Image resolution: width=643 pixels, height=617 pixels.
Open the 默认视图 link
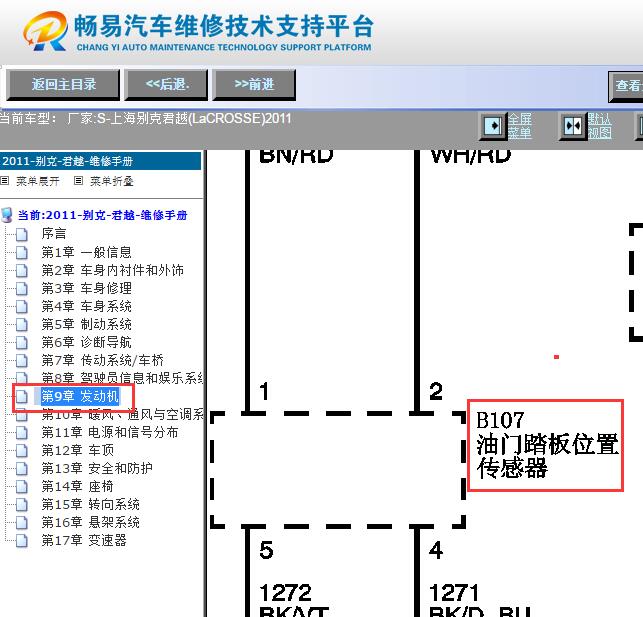[x=599, y=126]
